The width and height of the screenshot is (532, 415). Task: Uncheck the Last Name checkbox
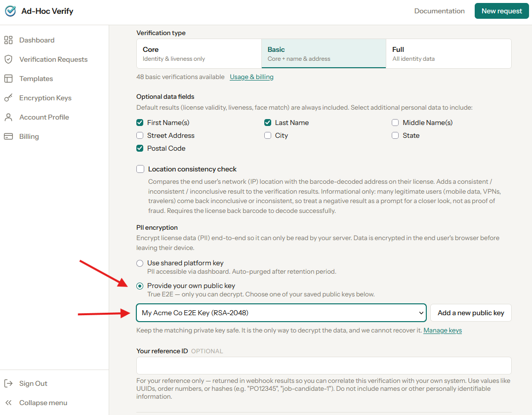point(268,123)
